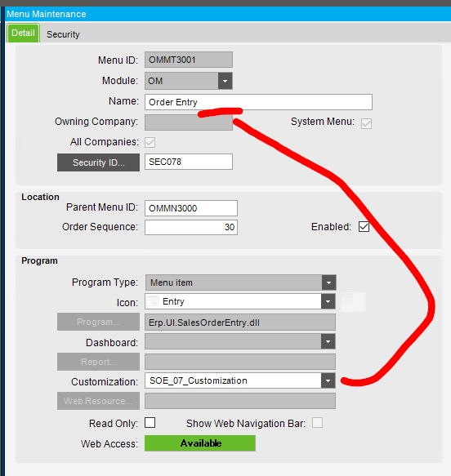
Task: Click the OM module value
Action: pyautogui.click(x=155, y=81)
